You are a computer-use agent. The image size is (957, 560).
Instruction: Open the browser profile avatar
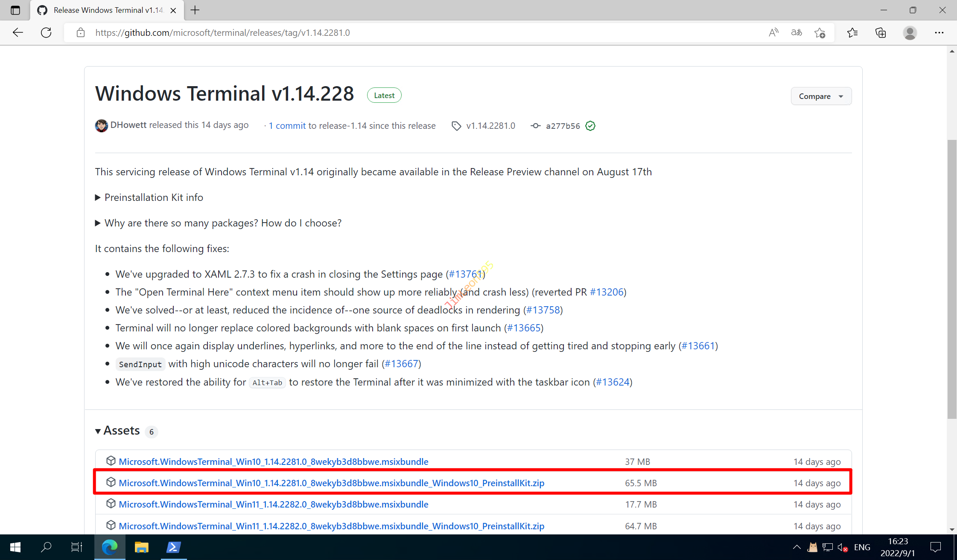click(x=910, y=32)
